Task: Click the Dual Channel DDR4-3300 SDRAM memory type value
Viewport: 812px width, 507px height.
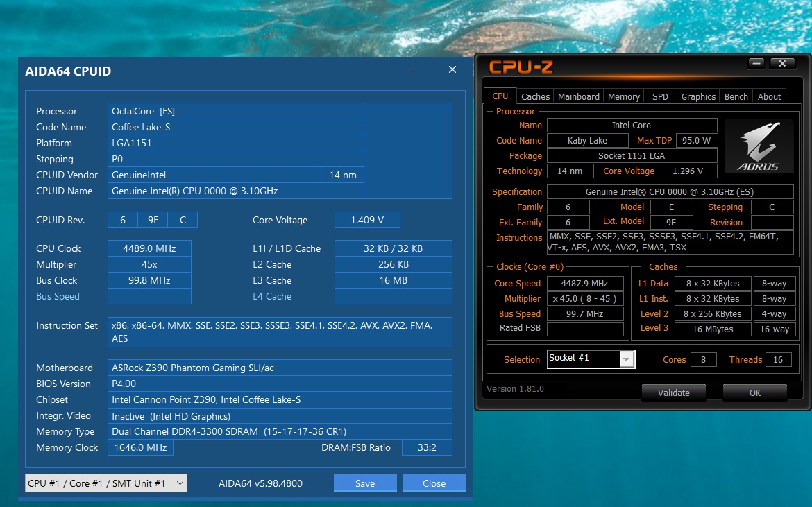Action: (280, 431)
